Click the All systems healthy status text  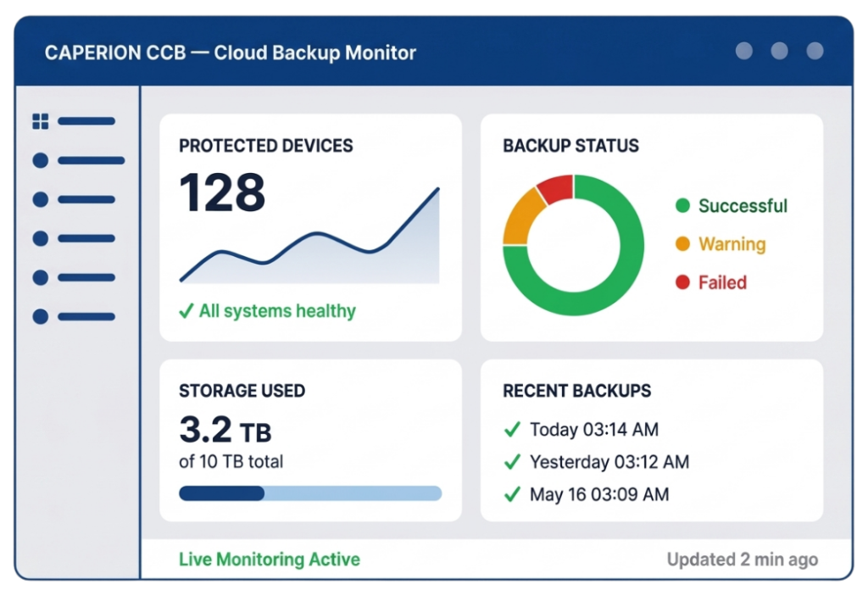tap(277, 310)
